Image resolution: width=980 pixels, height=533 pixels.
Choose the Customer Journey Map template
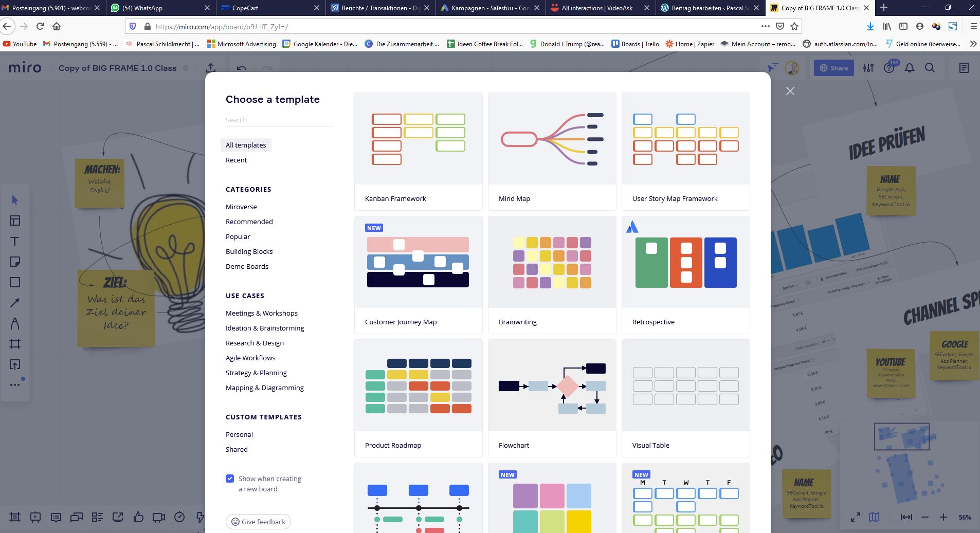418,275
